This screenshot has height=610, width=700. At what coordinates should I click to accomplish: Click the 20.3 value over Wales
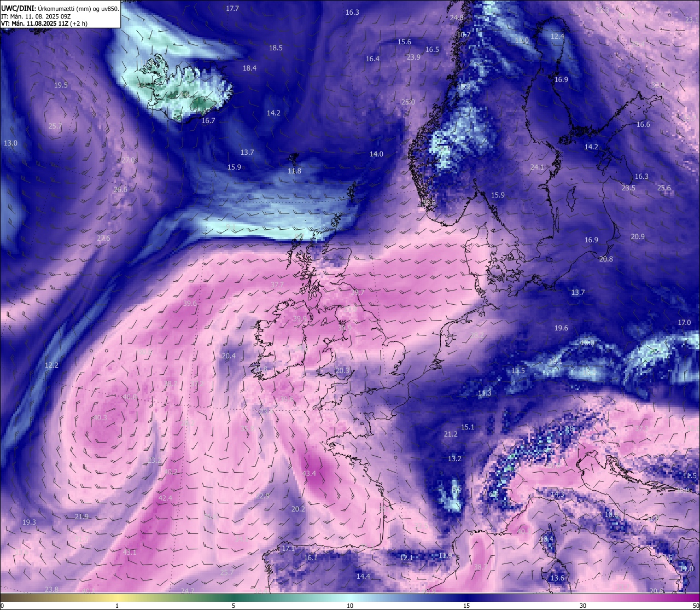point(342,370)
